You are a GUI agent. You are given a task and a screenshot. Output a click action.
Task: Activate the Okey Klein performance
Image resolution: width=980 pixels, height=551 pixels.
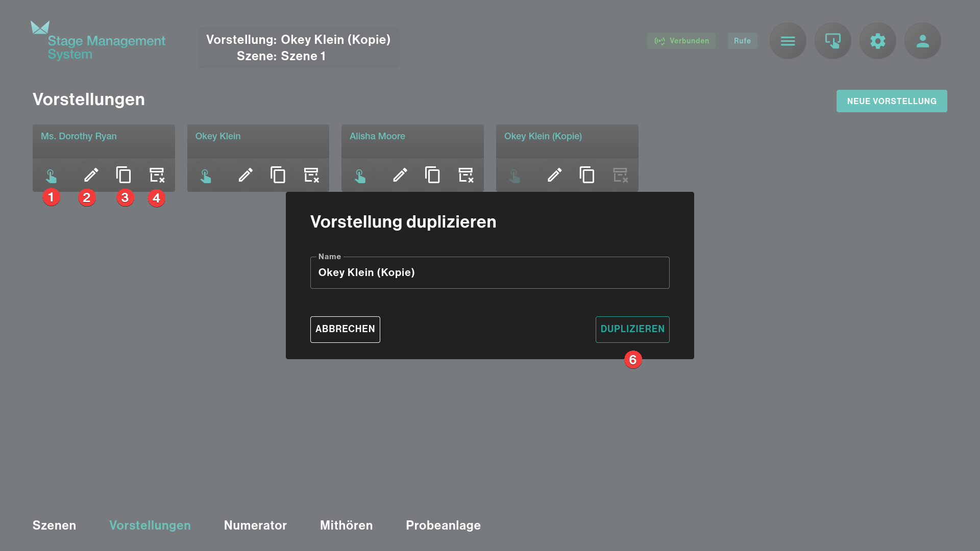[x=206, y=176]
